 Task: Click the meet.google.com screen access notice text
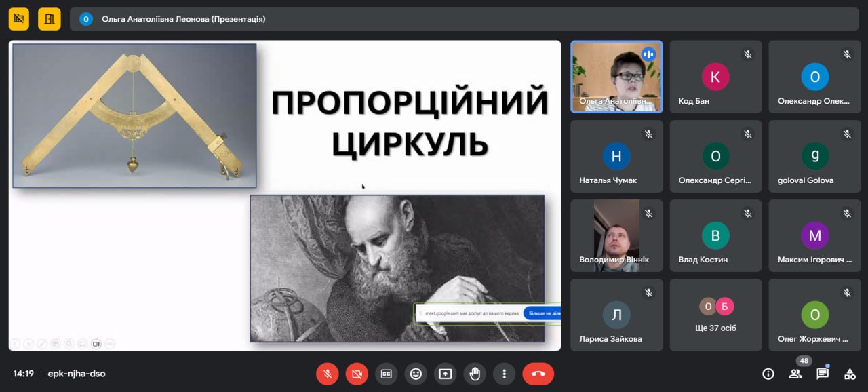472,313
